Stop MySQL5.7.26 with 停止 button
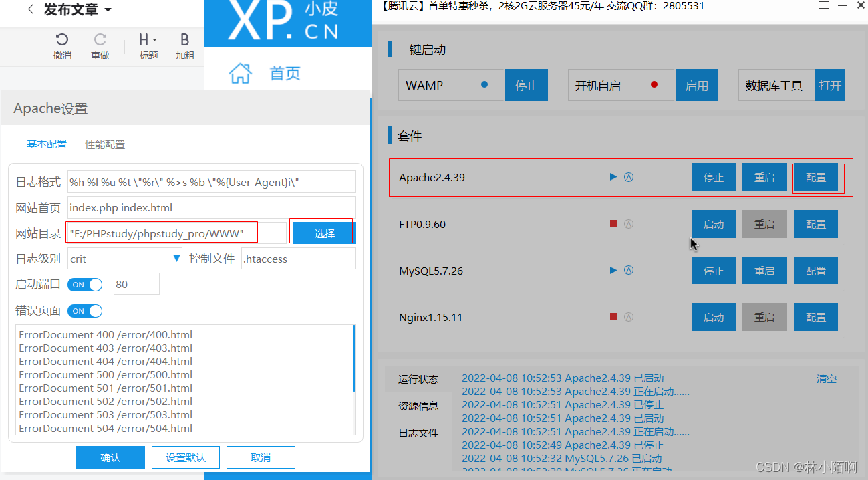 click(x=714, y=271)
